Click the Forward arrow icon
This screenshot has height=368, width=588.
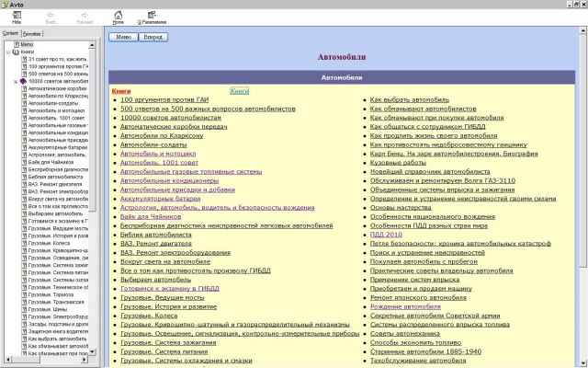[85, 15]
